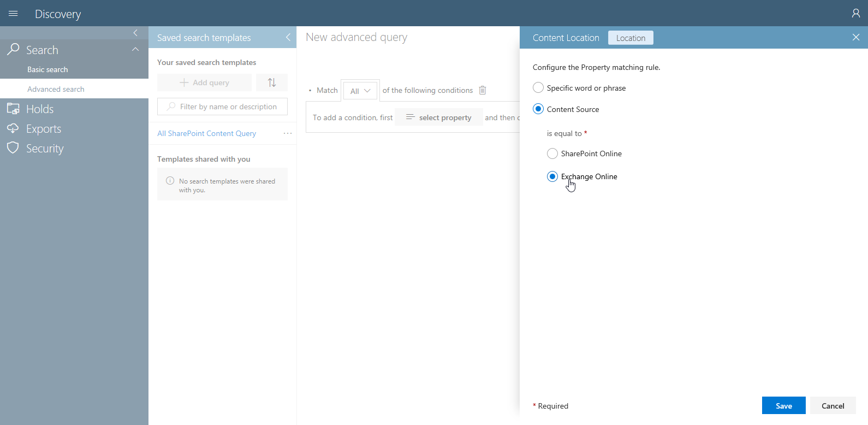The width and height of the screenshot is (868, 425).
Task: Click the select property button
Action: coord(439,117)
